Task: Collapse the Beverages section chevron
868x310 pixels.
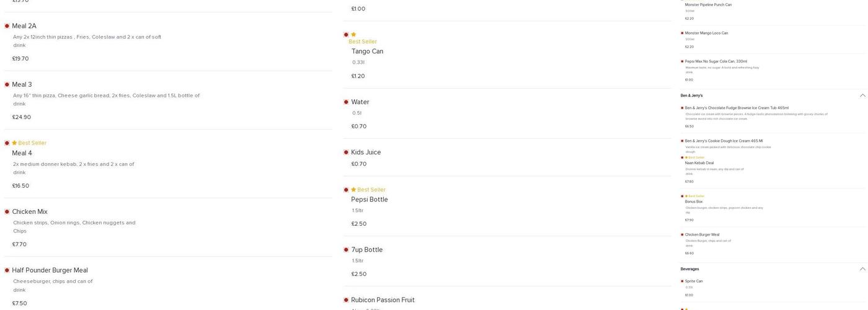Action: pyautogui.click(x=862, y=269)
